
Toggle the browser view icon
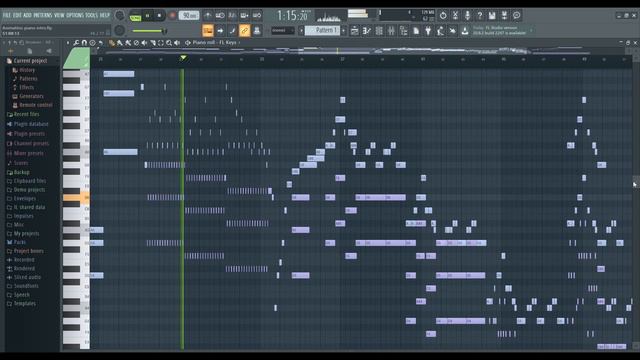pos(404,30)
